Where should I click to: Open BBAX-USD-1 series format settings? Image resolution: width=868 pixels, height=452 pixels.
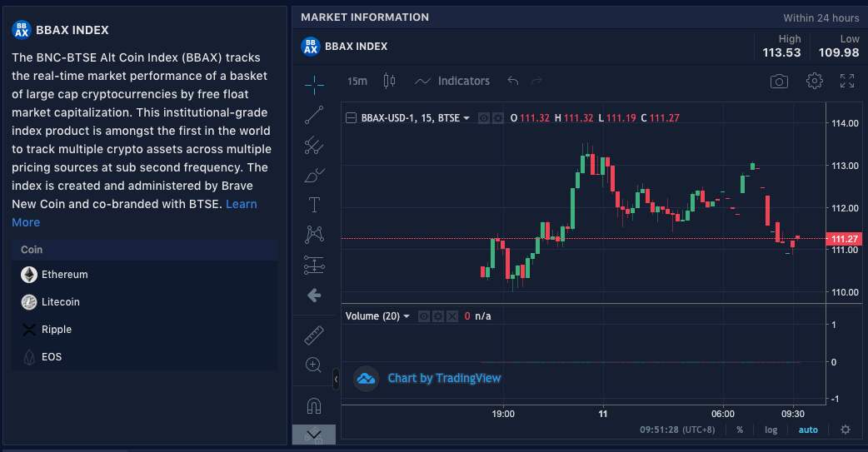tap(498, 118)
